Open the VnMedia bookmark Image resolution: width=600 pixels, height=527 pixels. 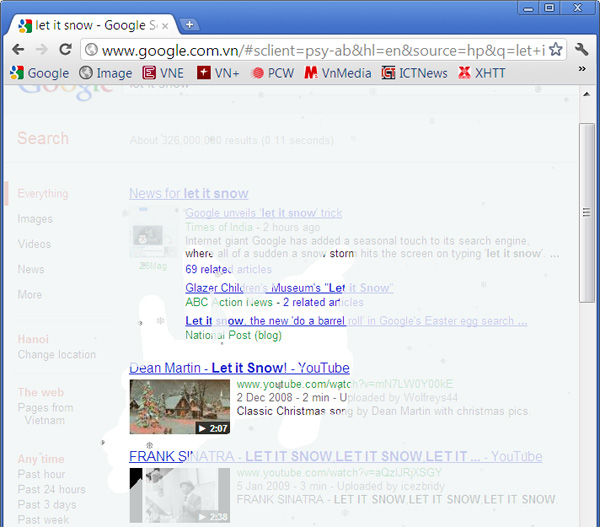pyautogui.click(x=338, y=73)
